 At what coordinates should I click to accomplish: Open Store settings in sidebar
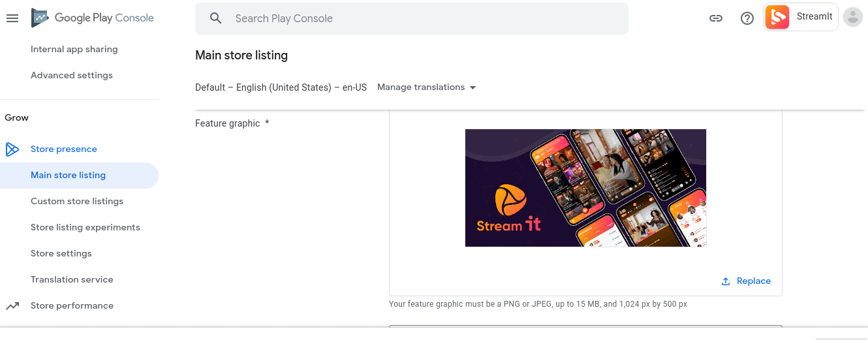click(61, 253)
